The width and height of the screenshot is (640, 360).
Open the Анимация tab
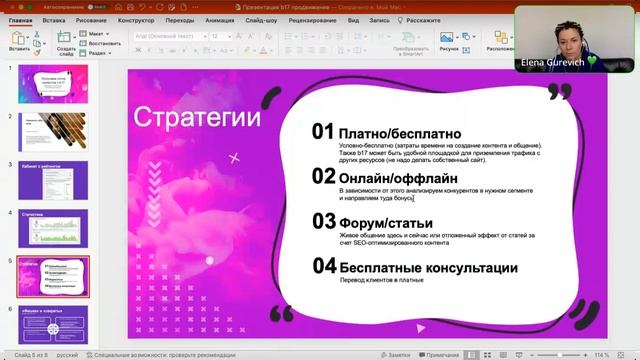point(220,20)
